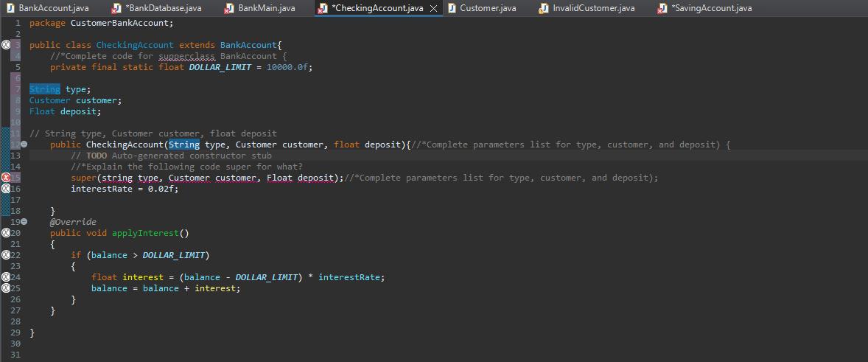Click the error marker on line 25
Screen dimensions: 868x362
[x=6, y=288]
